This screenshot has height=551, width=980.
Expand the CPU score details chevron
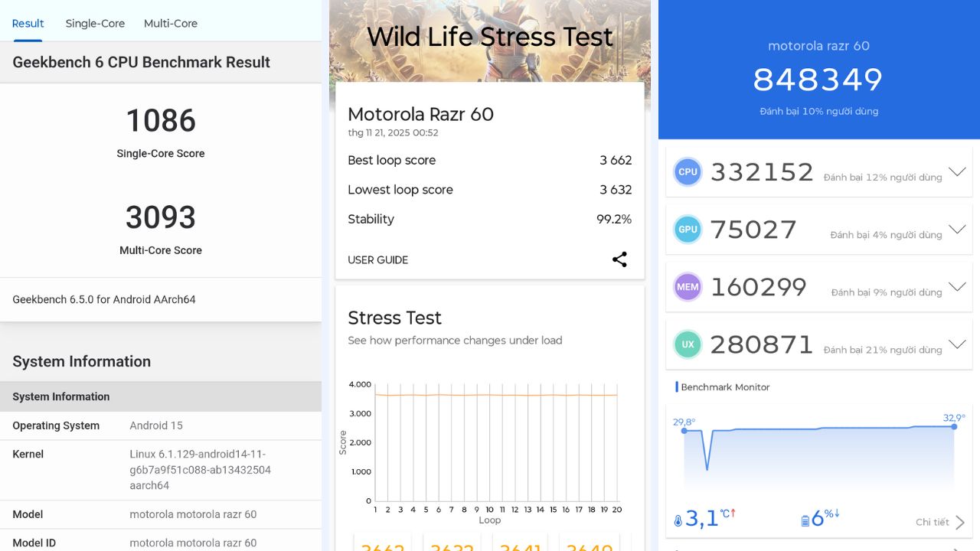(x=956, y=172)
